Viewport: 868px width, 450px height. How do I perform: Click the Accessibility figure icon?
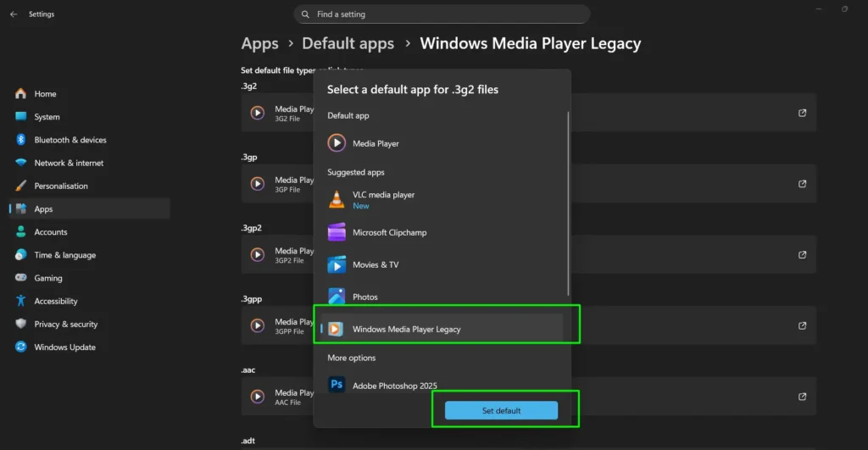(x=21, y=301)
